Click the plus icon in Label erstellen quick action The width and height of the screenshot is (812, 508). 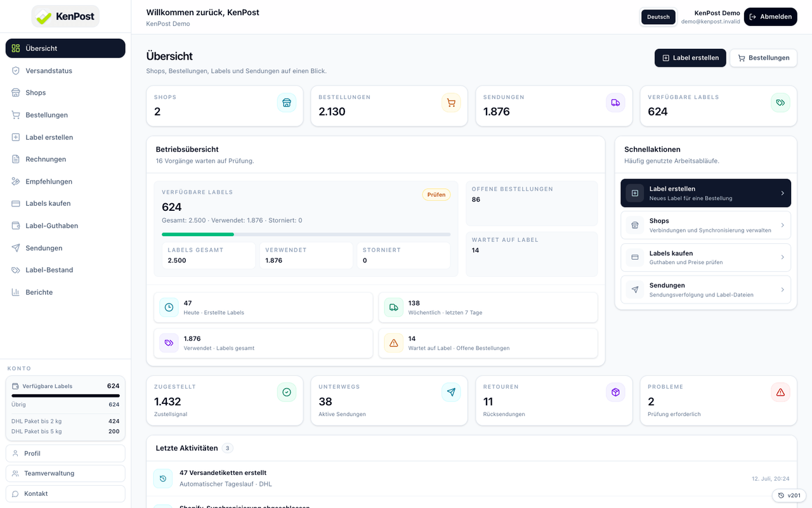[635, 193]
